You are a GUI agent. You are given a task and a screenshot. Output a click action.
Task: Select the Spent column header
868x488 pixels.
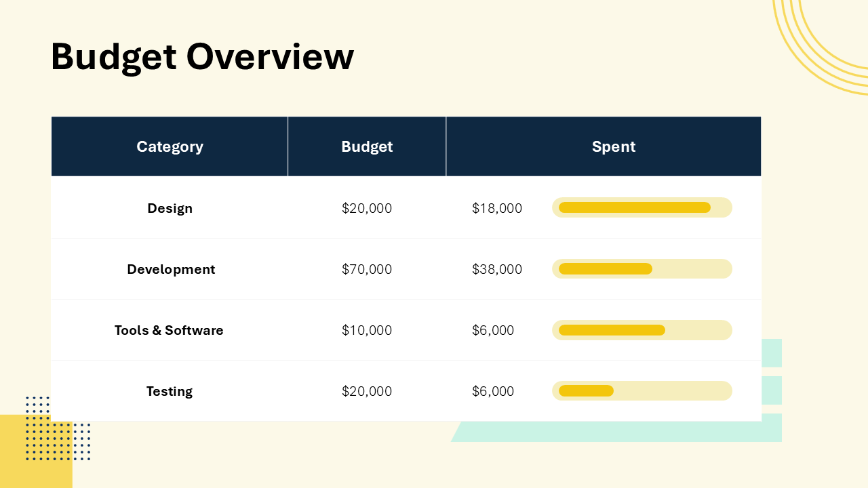(x=613, y=146)
